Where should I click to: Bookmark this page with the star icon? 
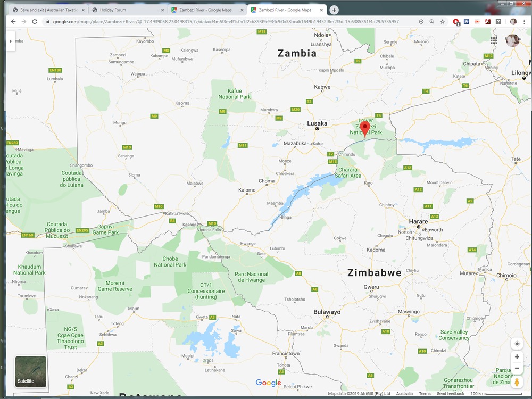point(442,22)
